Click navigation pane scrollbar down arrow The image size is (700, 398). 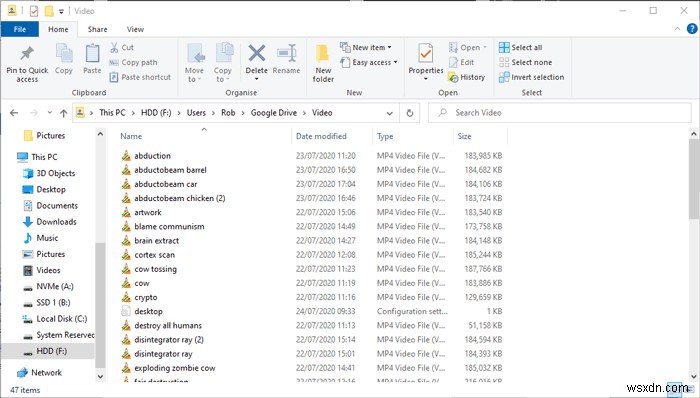point(100,377)
